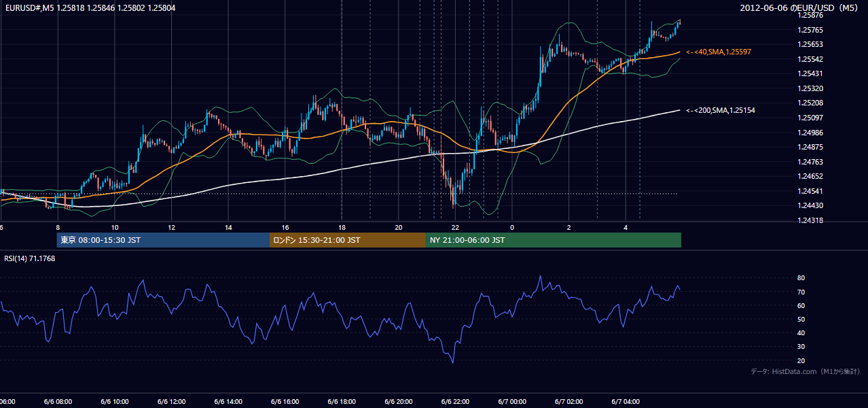Click price axis value 1.24318
Image resolution: width=868 pixels, height=408 pixels.
coord(810,220)
